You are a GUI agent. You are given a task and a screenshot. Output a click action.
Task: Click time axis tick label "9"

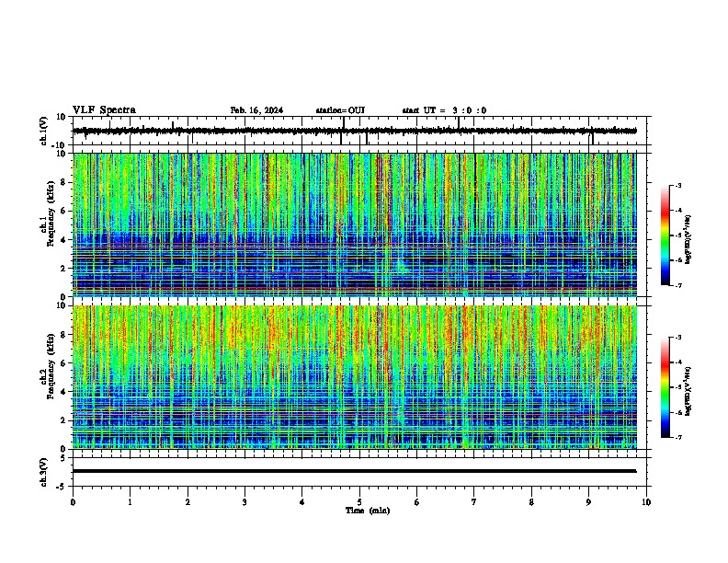click(x=588, y=502)
